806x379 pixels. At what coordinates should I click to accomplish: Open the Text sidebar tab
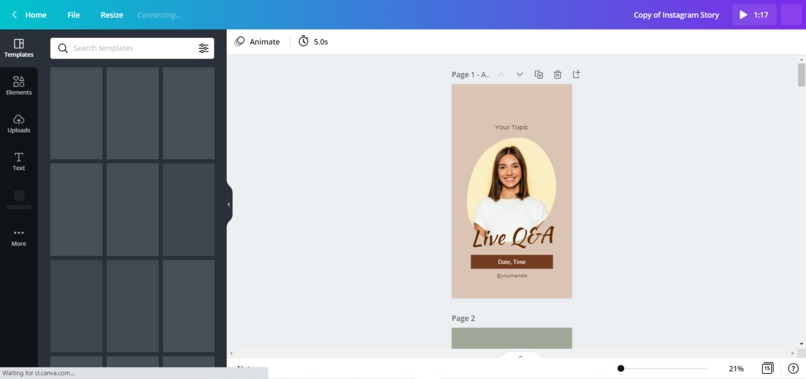(x=19, y=161)
